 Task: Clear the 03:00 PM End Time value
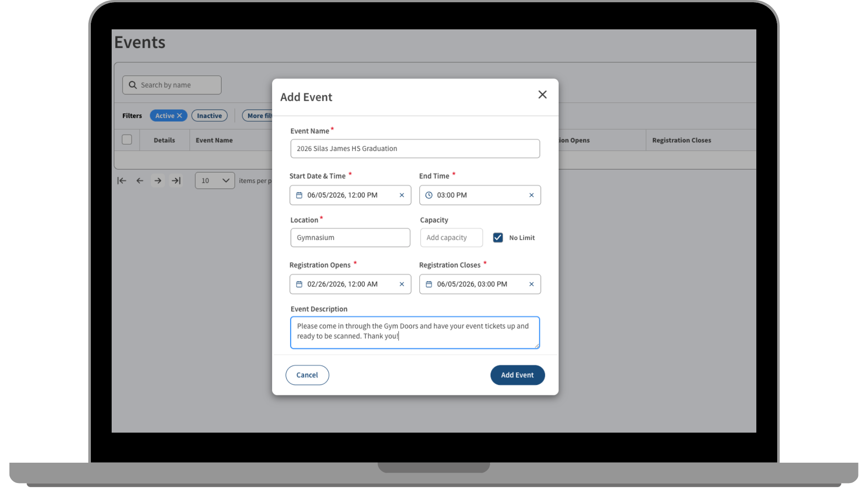point(531,195)
